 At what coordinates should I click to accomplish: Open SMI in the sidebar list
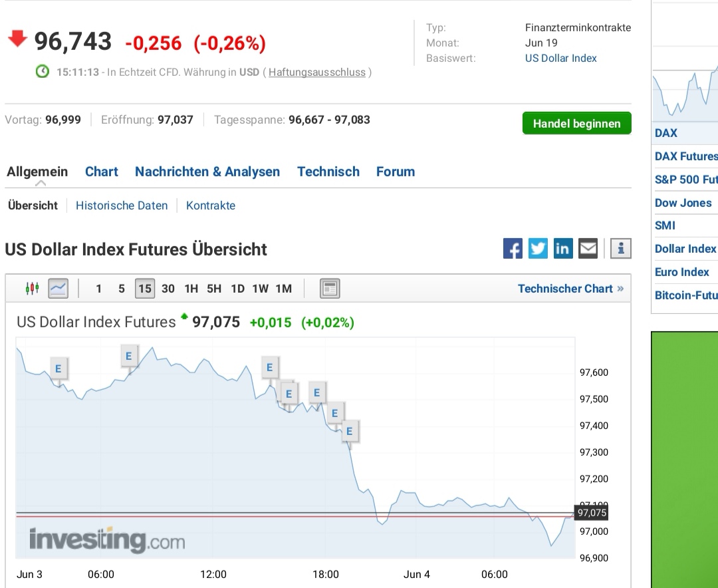[665, 225]
